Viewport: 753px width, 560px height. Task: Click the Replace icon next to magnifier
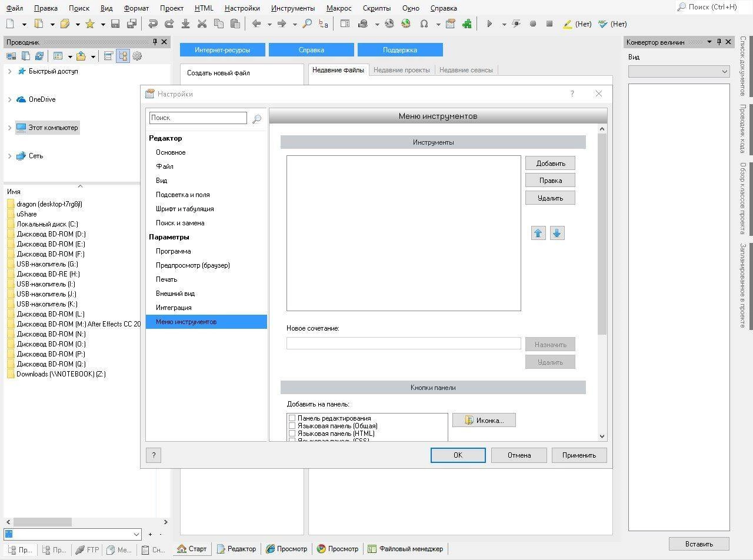324,24
